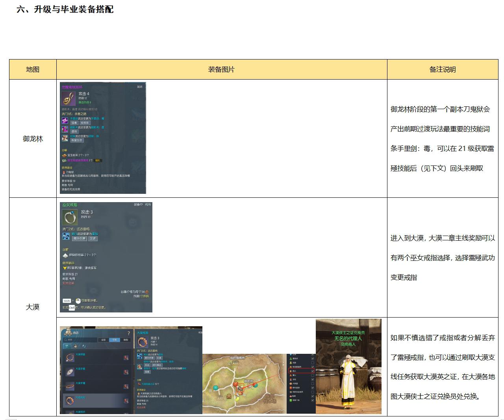This screenshot has height=420, width=504.
Task: Click the 投掷体 effect button
Action: pyautogui.click(x=85, y=123)
